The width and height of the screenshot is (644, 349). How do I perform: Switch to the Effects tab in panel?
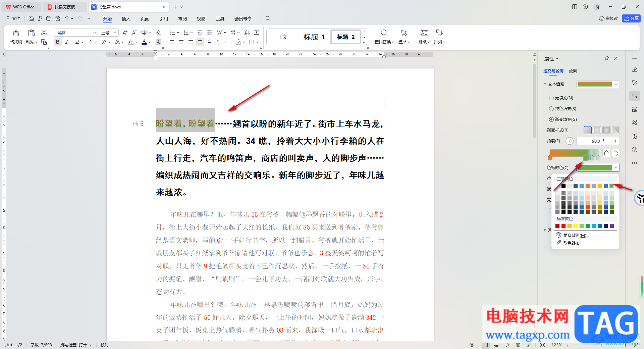pyautogui.click(x=573, y=71)
